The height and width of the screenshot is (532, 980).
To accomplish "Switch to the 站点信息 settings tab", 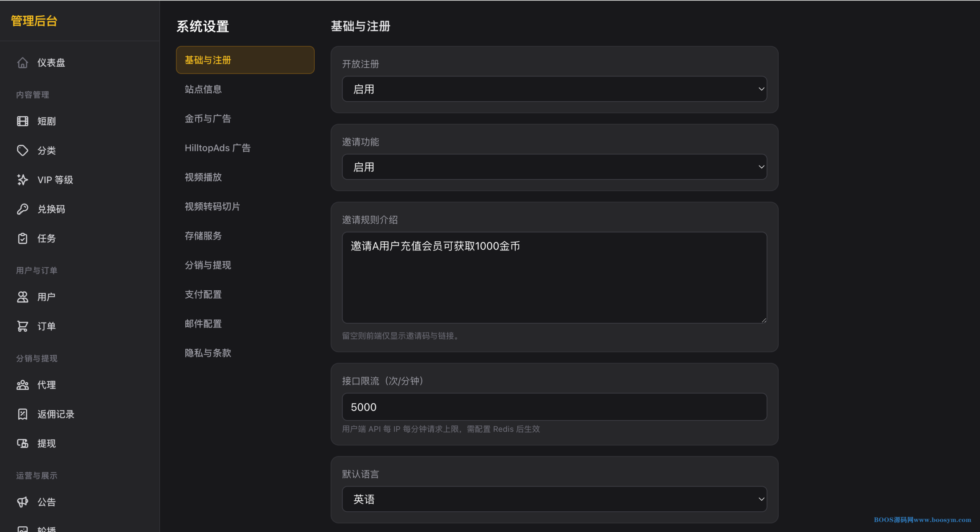I will [x=203, y=89].
